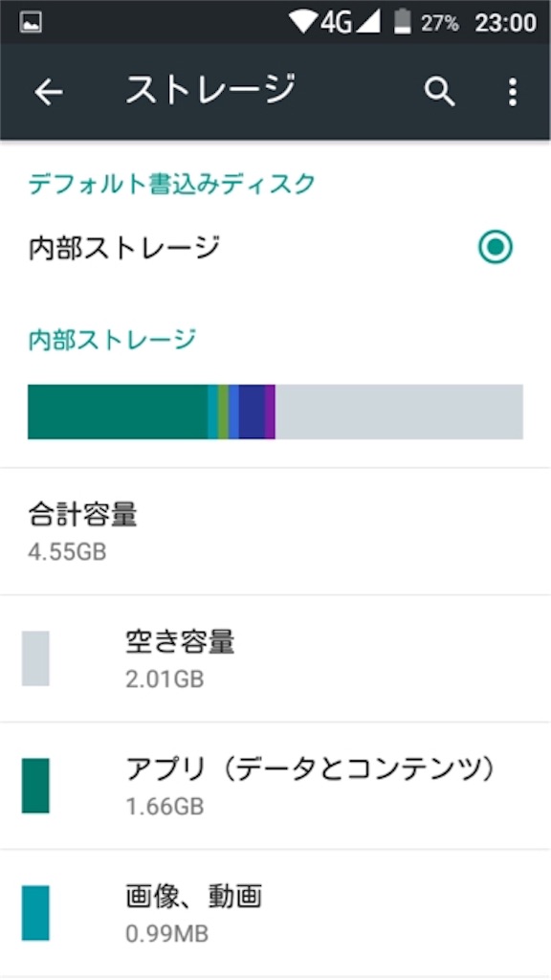The height and width of the screenshot is (980, 551).
Task: Tap the gray free-space color swatch
Action: (35, 658)
